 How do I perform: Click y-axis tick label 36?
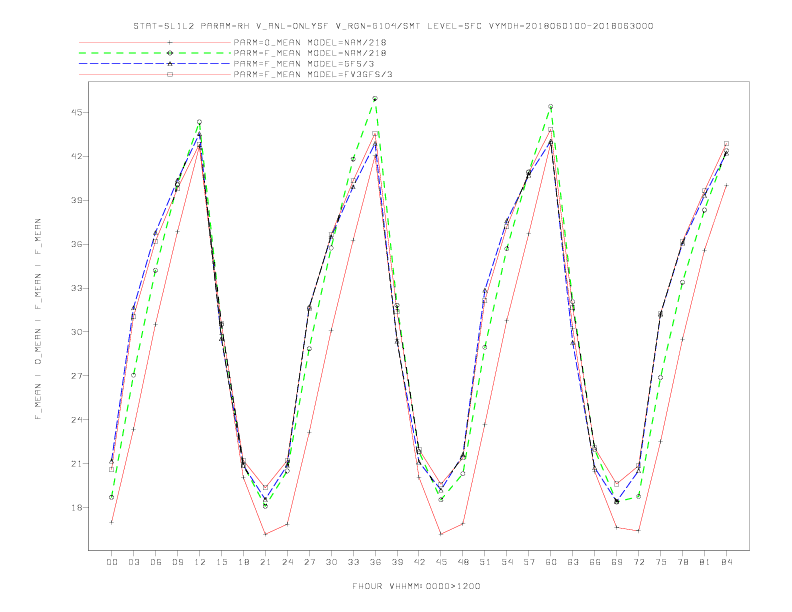click(78, 244)
